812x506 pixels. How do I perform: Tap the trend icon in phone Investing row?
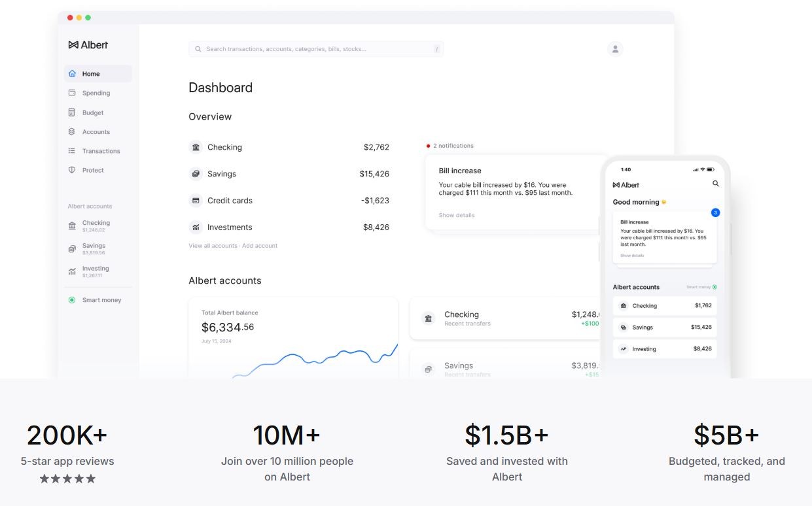point(624,349)
